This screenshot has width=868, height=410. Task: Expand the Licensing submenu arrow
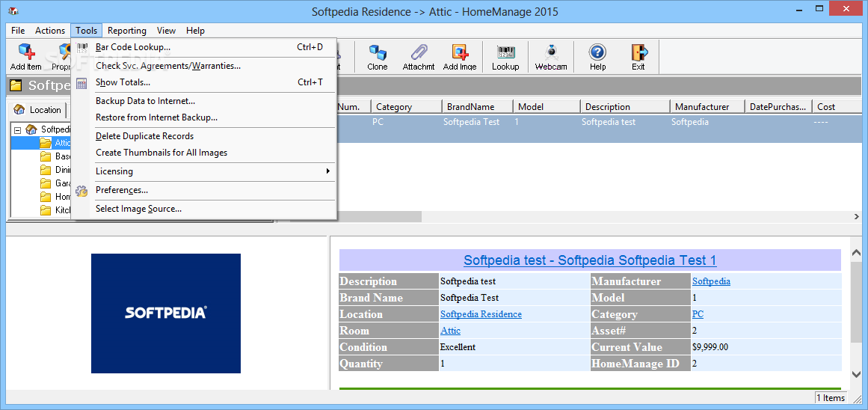[328, 171]
